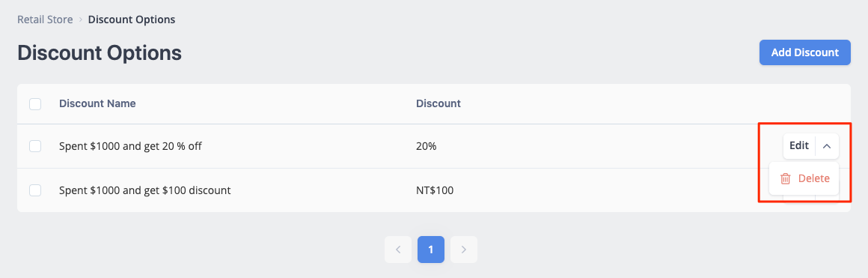Click the 20% discount value cell
Viewport: 868px width, 278px height.
click(427, 146)
